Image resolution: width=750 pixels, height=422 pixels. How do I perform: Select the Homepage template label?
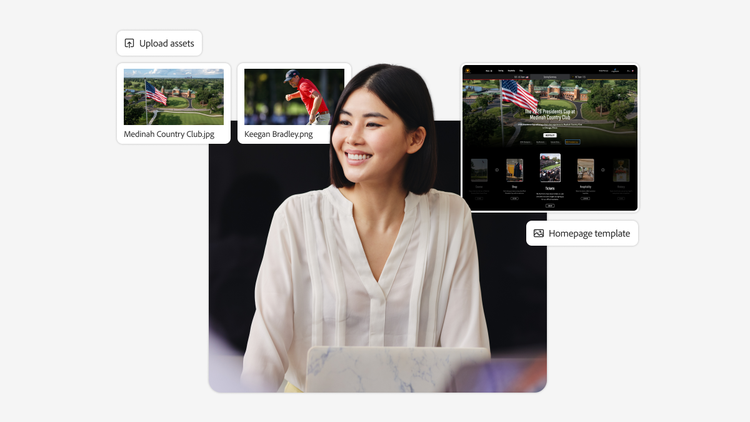[589, 233]
